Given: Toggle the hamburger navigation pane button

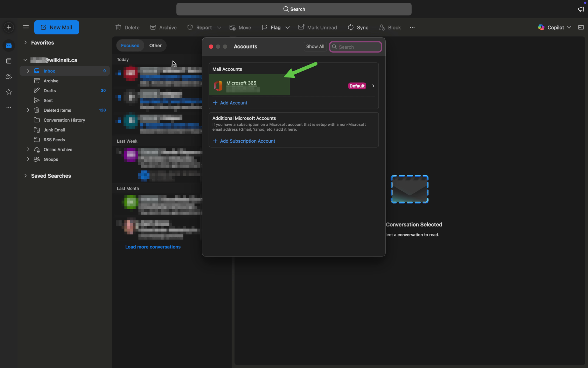Looking at the screenshot, I should [x=26, y=27].
